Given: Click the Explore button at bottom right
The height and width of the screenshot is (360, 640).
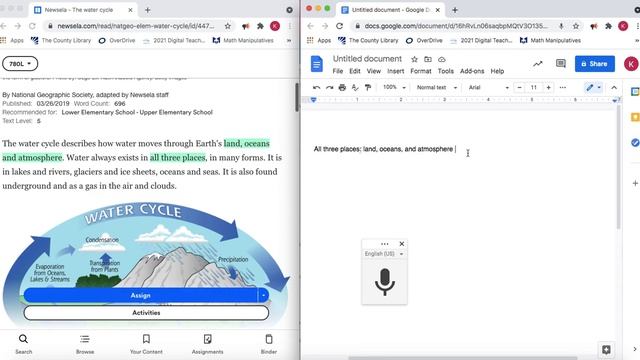Looking at the screenshot, I should 606,349.
